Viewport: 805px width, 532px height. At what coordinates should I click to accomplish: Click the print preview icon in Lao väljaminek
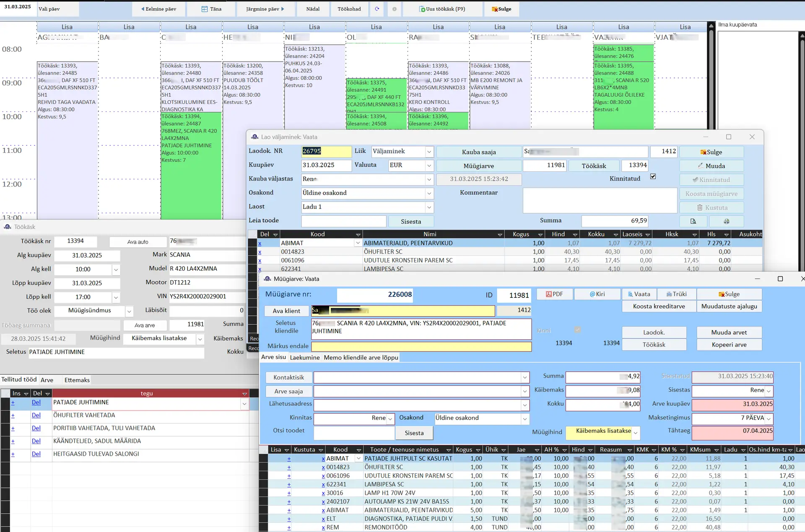[693, 221]
